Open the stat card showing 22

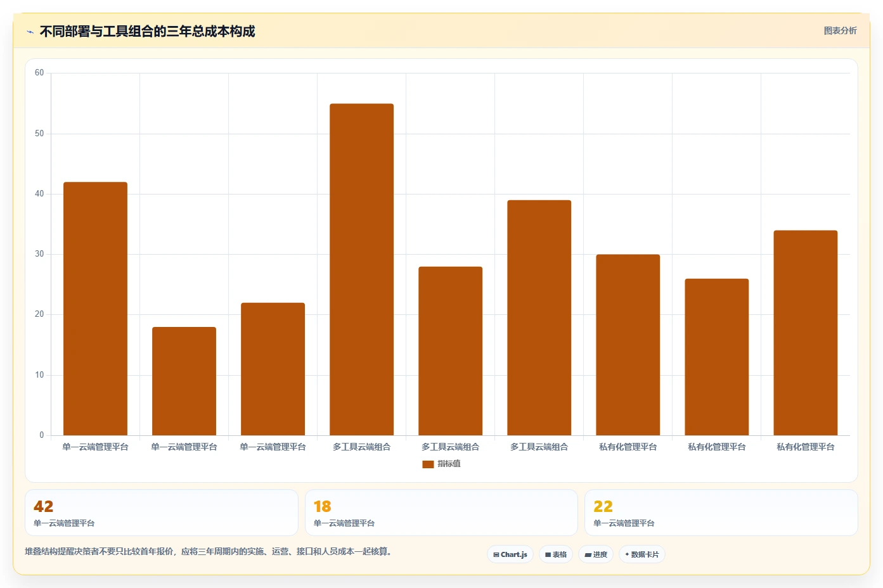[x=721, y=513]
